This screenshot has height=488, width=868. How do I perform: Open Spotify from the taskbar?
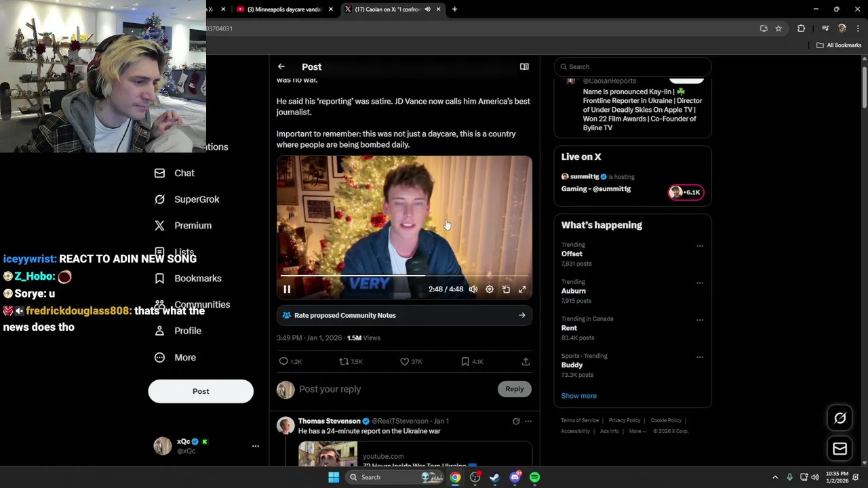coord(534,477)
